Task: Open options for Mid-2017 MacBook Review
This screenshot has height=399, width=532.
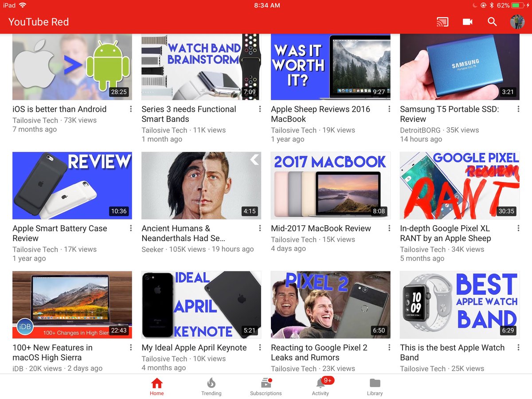Action: point(389,228)
